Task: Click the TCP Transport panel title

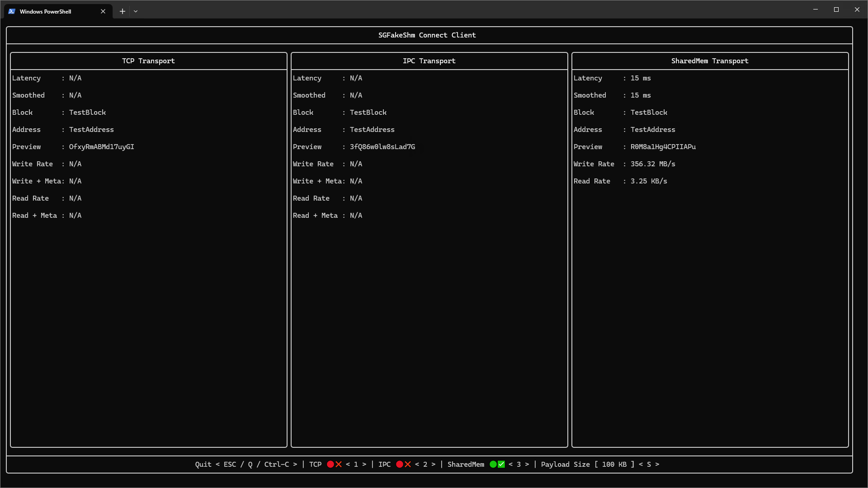Action: tap(148, 61)
